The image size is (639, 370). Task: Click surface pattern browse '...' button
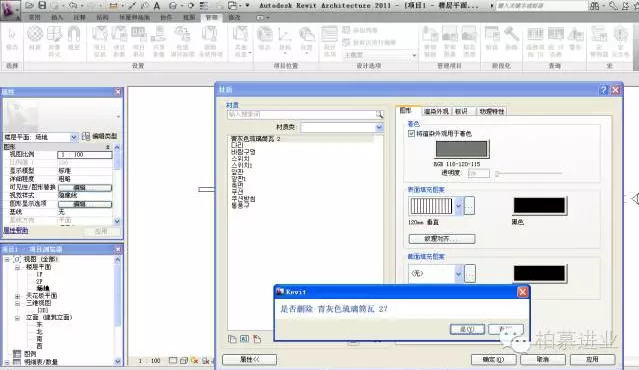pos(469,206)
